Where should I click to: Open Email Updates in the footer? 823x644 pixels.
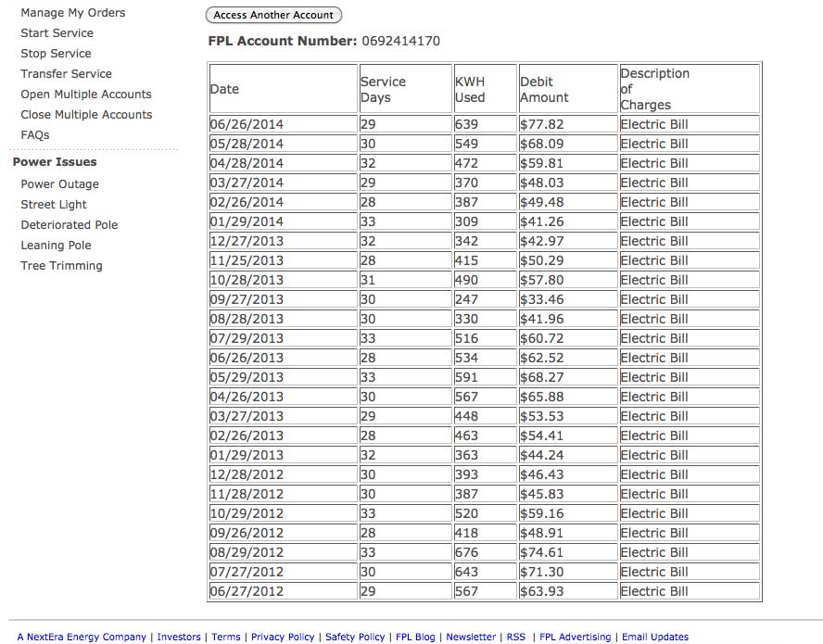tap(654, 637)
